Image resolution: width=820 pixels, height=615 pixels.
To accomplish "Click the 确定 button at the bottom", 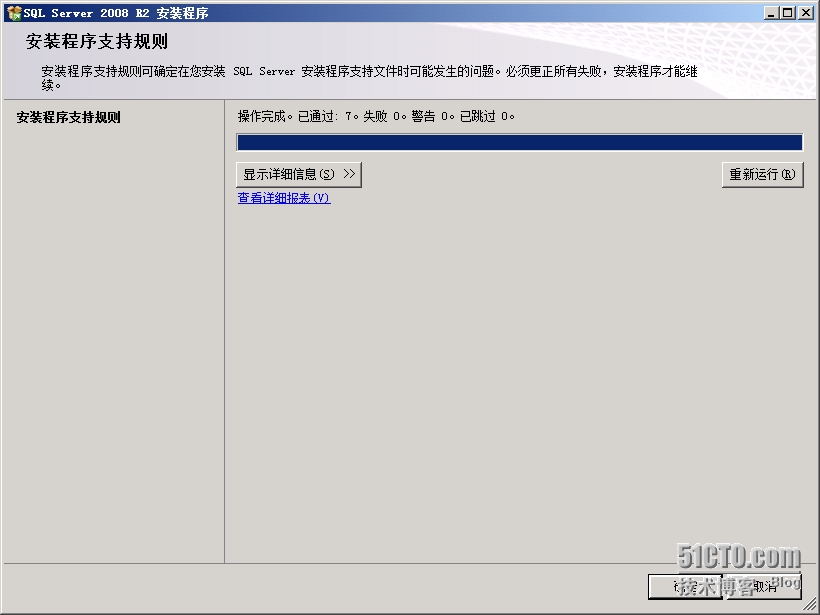I will pyautogui.click(x=685, y=587).
